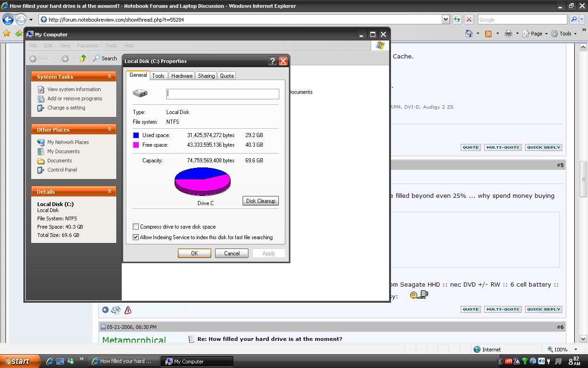588x368 pixels.
Task: Open the recent pages dropdown next to forward
Action: coord(31,20)
